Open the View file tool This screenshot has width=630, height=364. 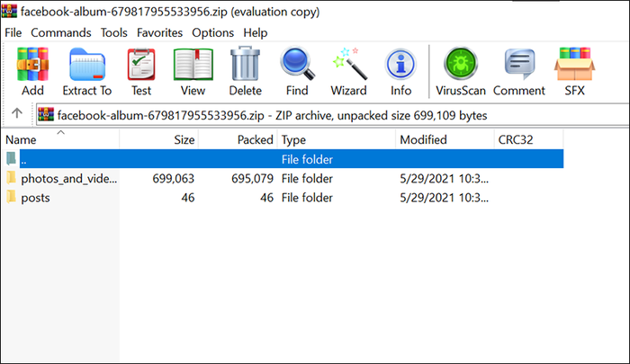[193, 72]
